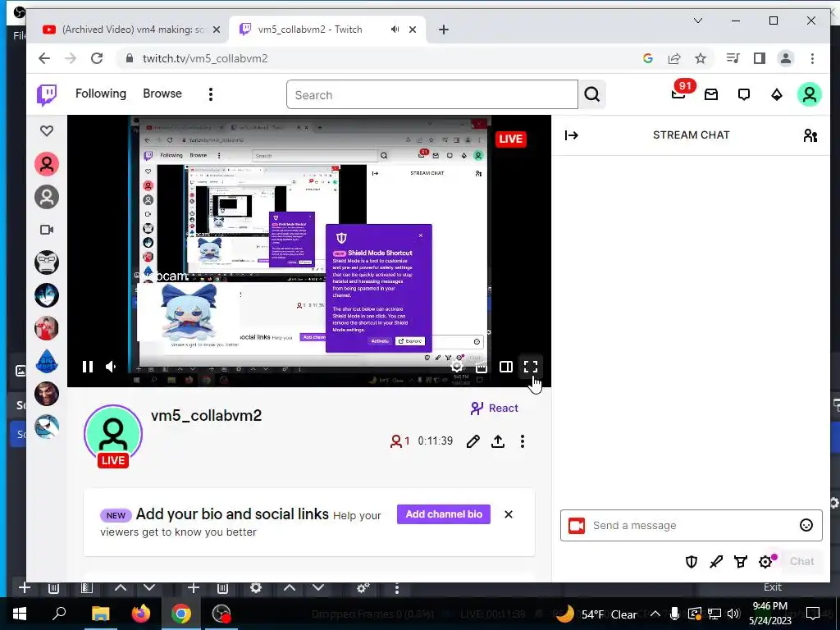
Task: Open the red shirt avatar channel
Action: (47, 328)
